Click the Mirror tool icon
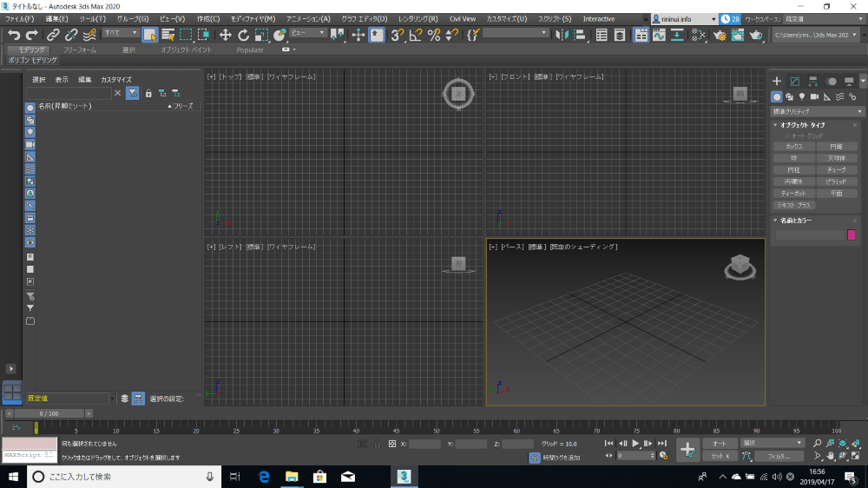The width and height of the screenshot is (868, 488). [562, 36]
